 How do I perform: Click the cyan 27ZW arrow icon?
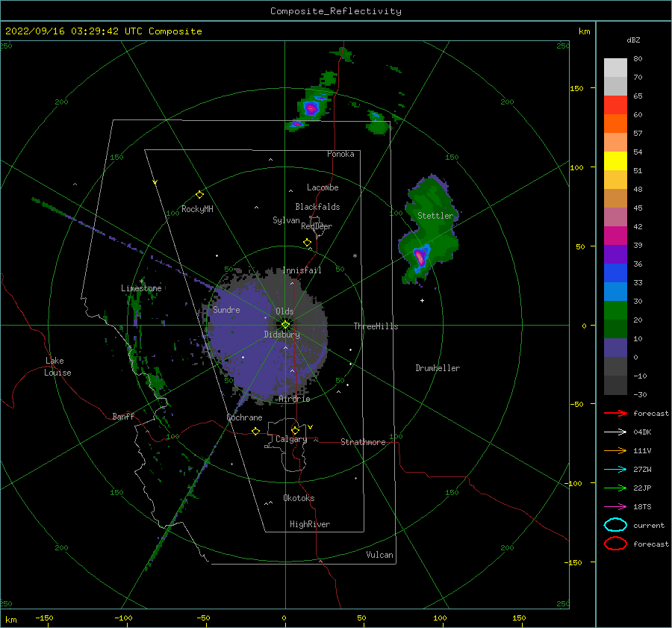click(x=615, y=470)
